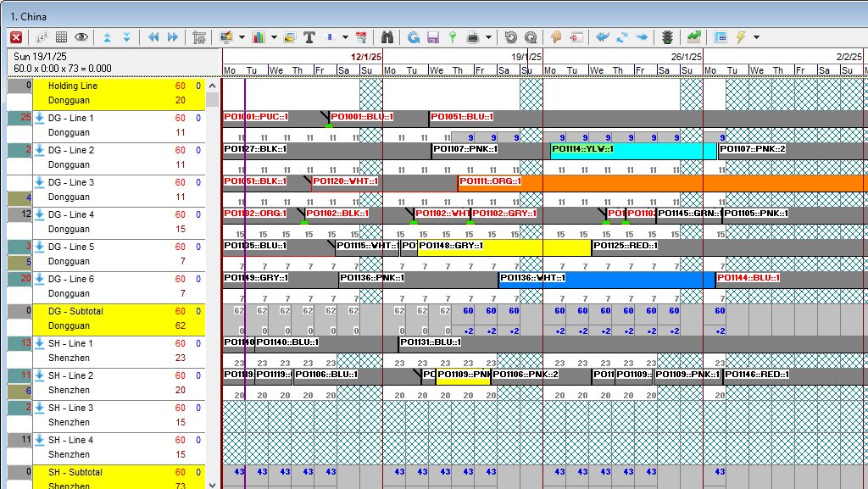Click DG - Line 4 download arrow
This screenshot has height=489, width=868.
[39, 214]
